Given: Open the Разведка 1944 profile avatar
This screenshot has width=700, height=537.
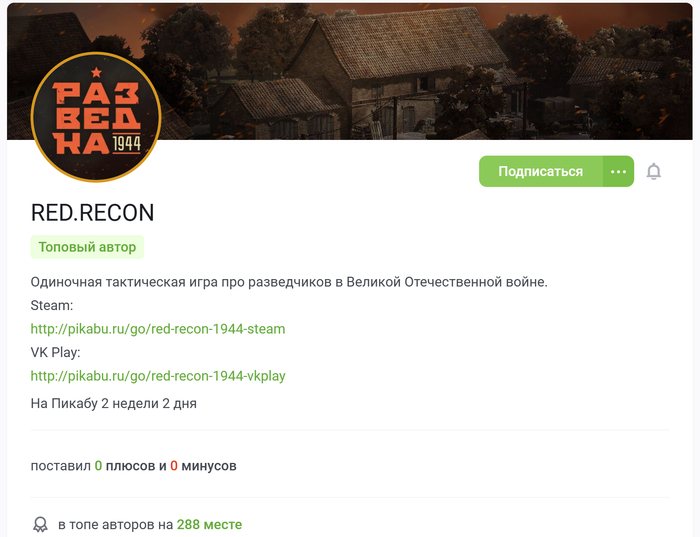Looking at the screenshot, I should point(96,117).
